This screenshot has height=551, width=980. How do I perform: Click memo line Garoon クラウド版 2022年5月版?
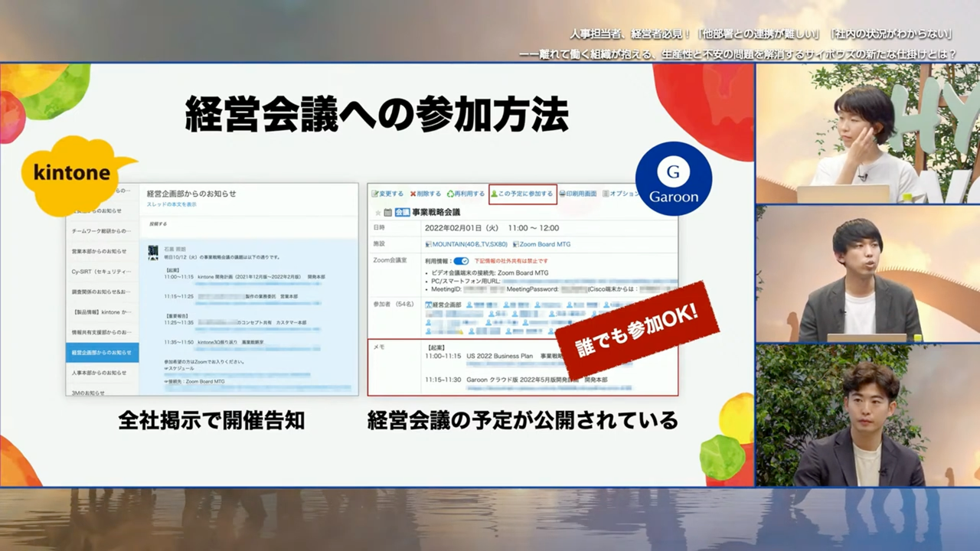(516, 379)
